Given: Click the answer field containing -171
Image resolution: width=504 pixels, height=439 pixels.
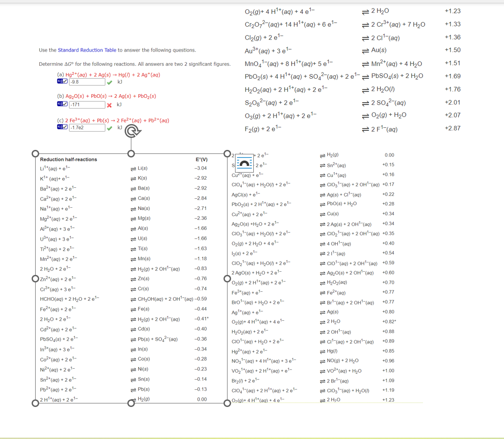Looking at the screenshot, I should pos(87,105).
